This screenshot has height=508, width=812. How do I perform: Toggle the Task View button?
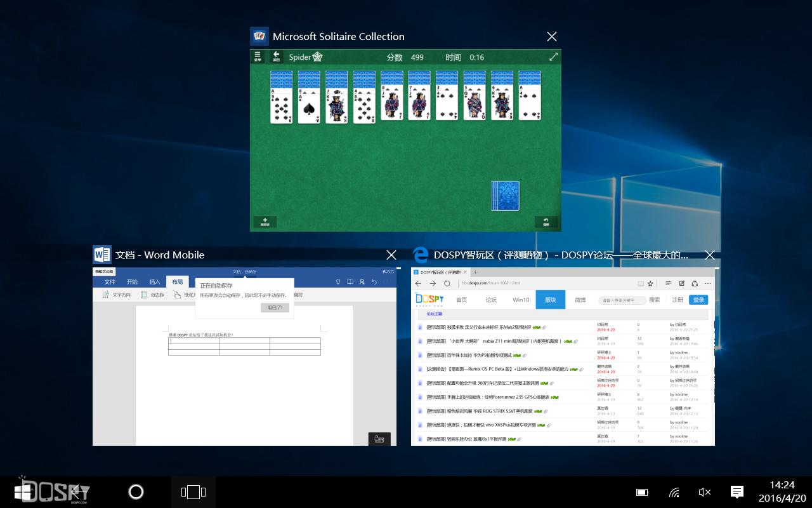click(x=193, y=492)
